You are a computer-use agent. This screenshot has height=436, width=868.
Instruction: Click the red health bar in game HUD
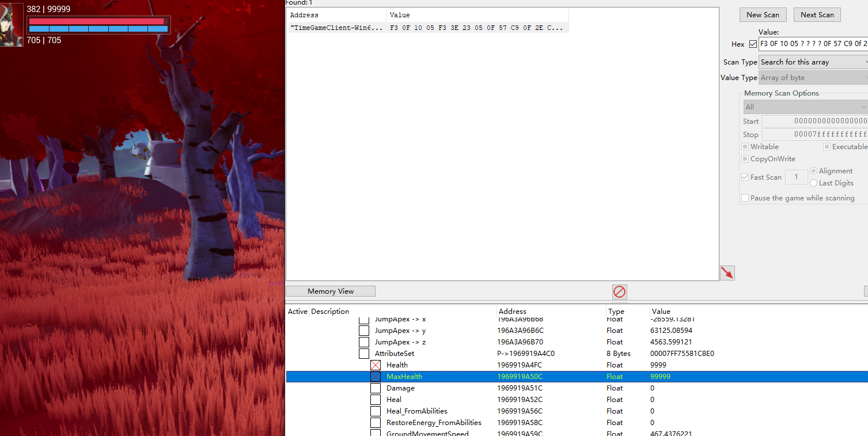96,21
